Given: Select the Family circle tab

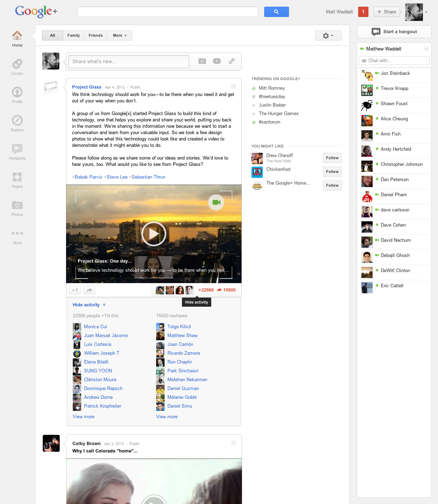Looking at the screenshot, I should tap(73, 35).
